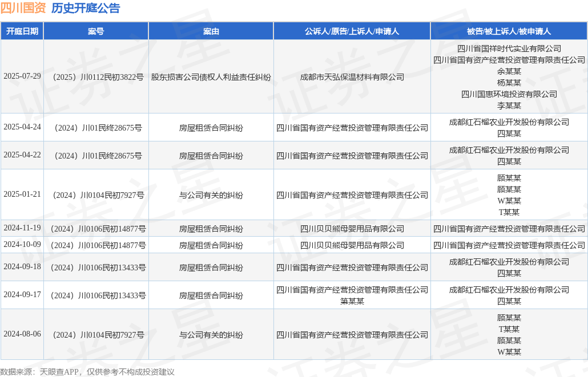Select the "案号" column header
Image resolution: width=588 pixels, height=377 pixels.
pyautogui.click(x=96, y=31)
